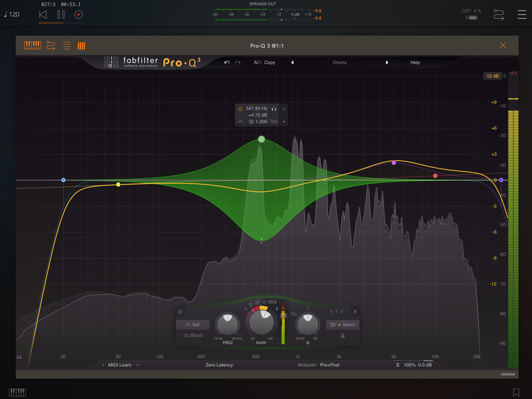
Task: Click the next preset arrow beside Drums
Action: click(x=387, y=62)
